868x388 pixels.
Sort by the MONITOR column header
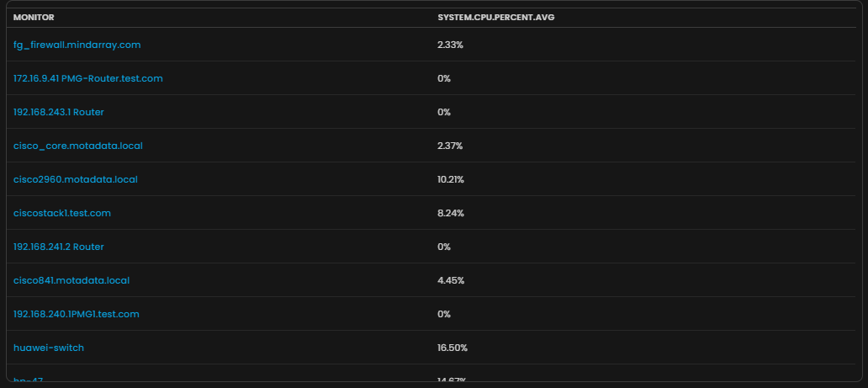point(34,18)
